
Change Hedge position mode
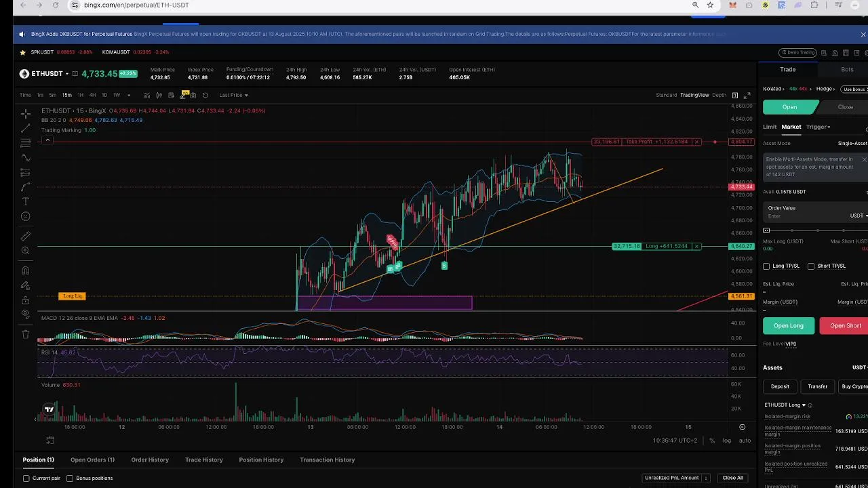click(x=826, y=89)
